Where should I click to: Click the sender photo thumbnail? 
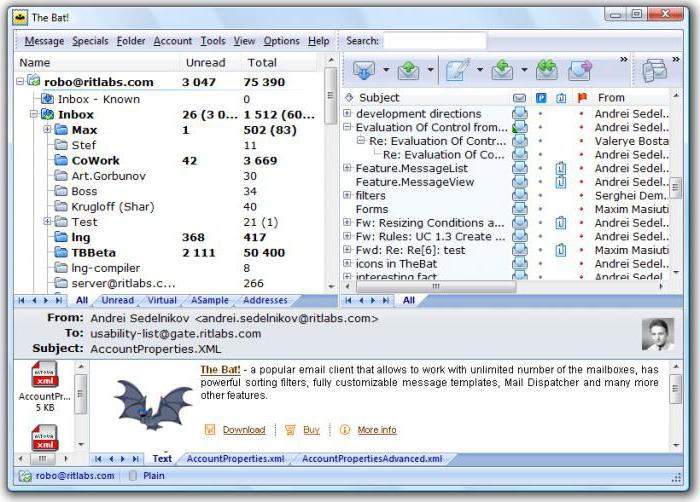(x=658, y=335)
